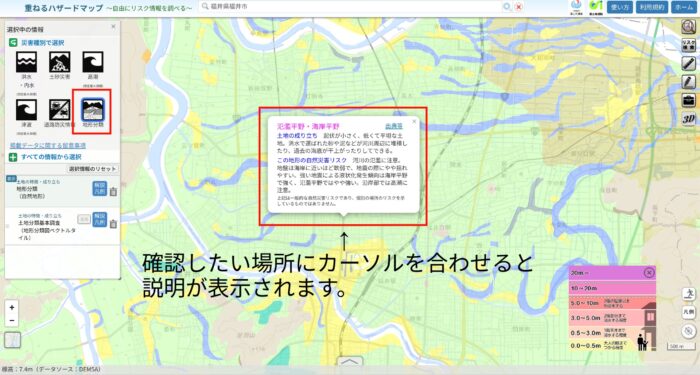Open 解説凡例 for 土地分類基本調査 layer
This screenshot has height=375, width=700.
(100, 220)
